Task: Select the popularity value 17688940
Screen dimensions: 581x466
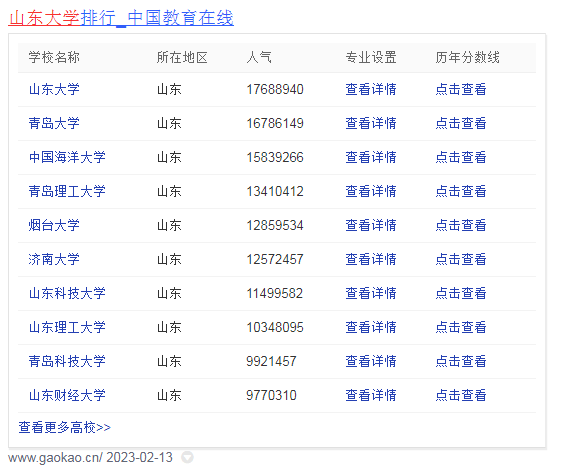Action: click(275, 89)
